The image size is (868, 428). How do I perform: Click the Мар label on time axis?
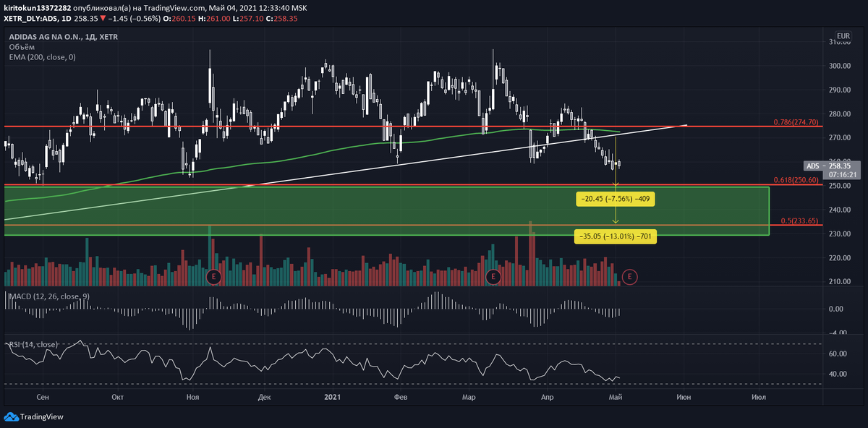pos(469,397)
